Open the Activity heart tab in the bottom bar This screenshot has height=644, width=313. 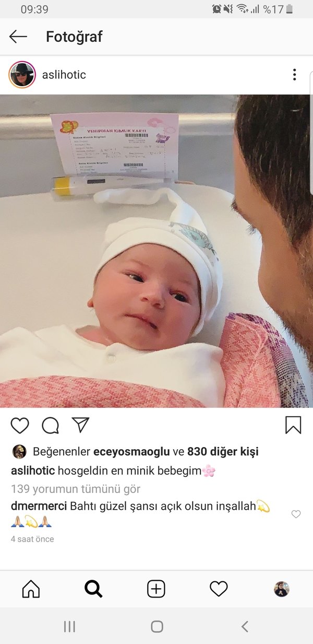pyautogui.click(x=219, y=589)
